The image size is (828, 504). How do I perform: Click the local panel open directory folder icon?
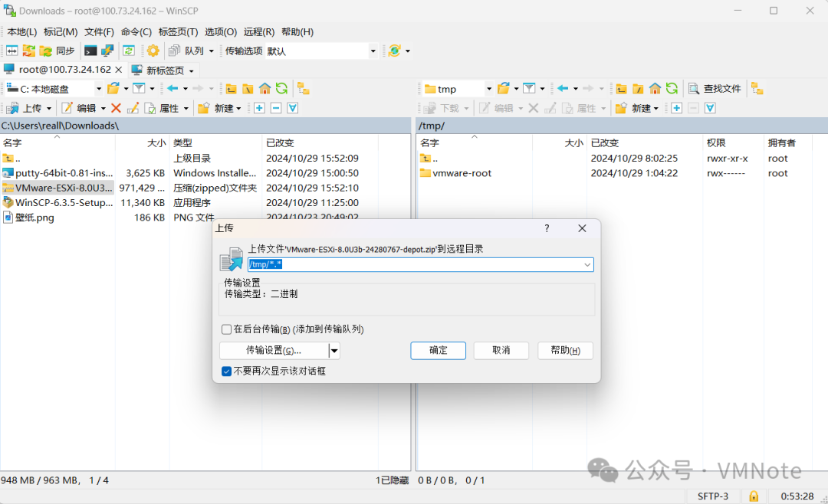coord(113,89)
